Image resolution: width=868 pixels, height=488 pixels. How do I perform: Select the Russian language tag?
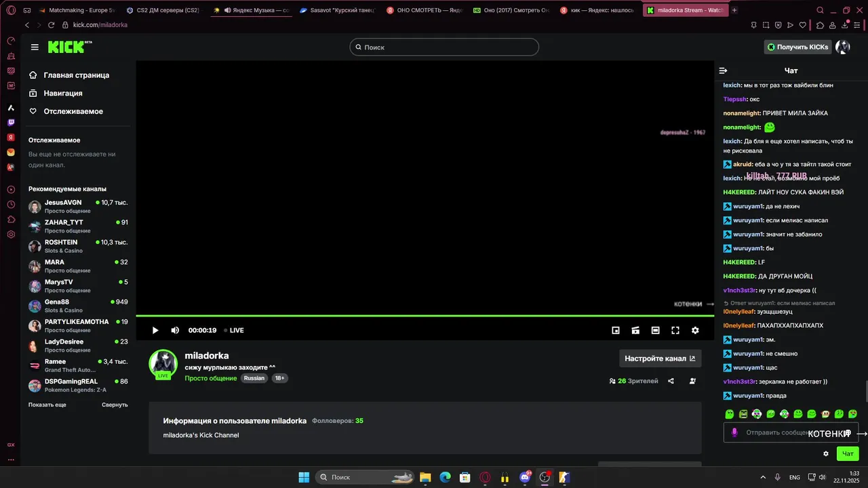pyautogui.click(x=254, y=378)
